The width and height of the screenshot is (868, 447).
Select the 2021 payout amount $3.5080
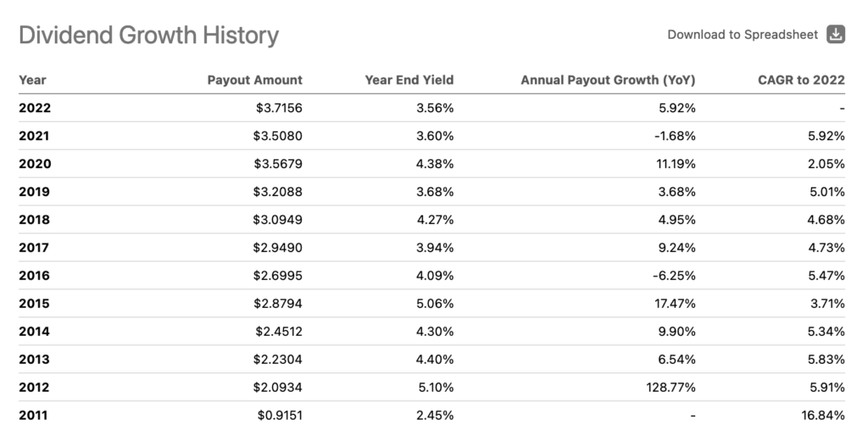[x=280, y=137]
